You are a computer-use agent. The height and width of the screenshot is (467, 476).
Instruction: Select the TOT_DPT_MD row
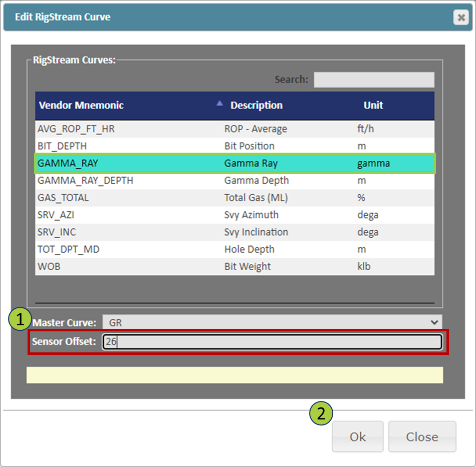(x=234, y=250)
